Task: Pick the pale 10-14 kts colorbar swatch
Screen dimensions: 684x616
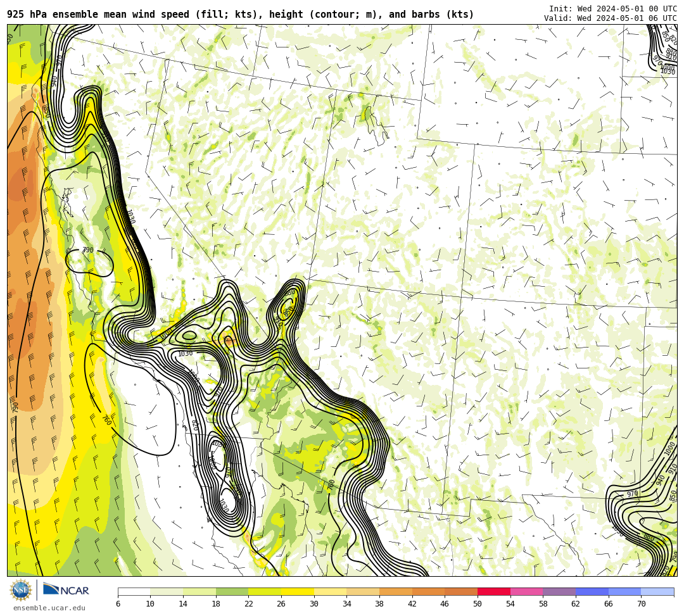Action: [x=167, y=591]
